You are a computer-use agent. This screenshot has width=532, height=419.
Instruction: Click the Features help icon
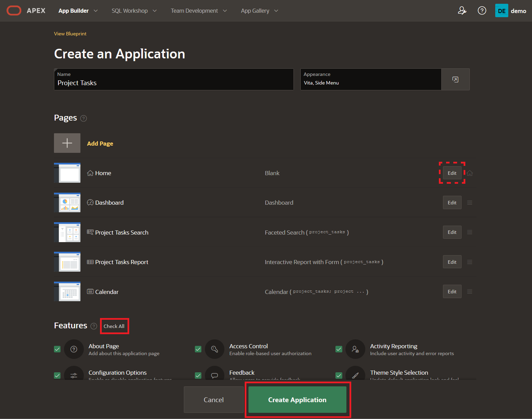pos(93,326)
